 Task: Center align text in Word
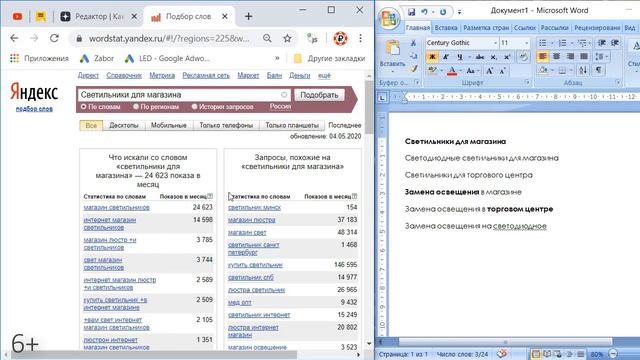(556, 56)
